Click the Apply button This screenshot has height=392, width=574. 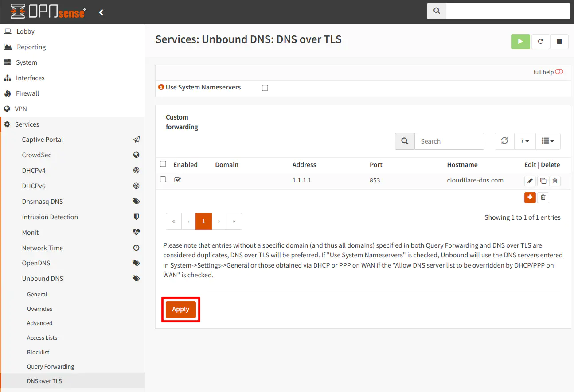180,309
